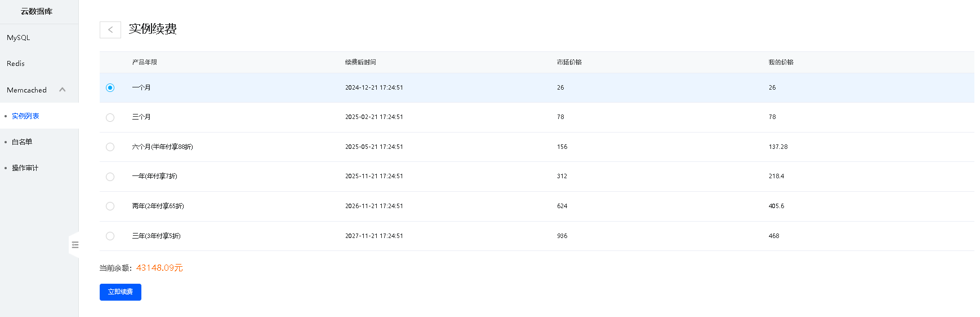Collapse the sidebar with hamburger handle

[x=74, y=245]
